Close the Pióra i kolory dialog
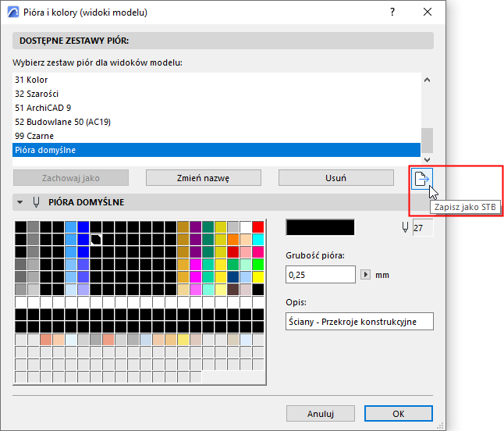This screenshot has width=504, height=431. tap(428, 12)
